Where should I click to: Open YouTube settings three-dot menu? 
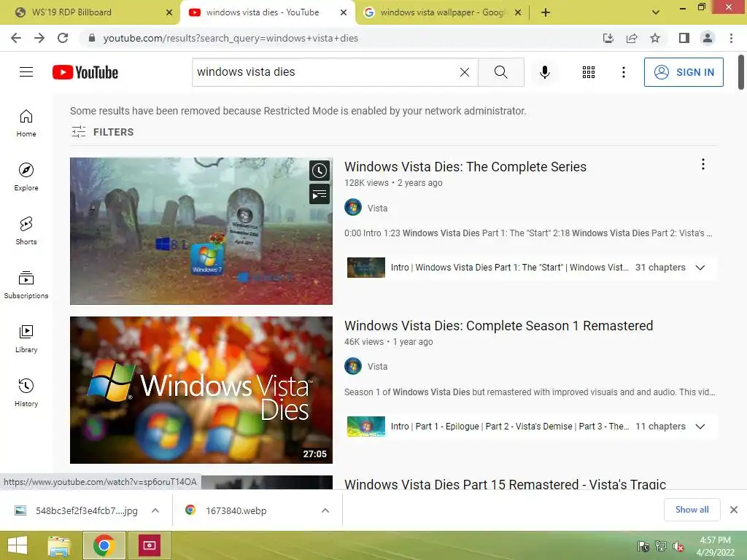(623, 72)
